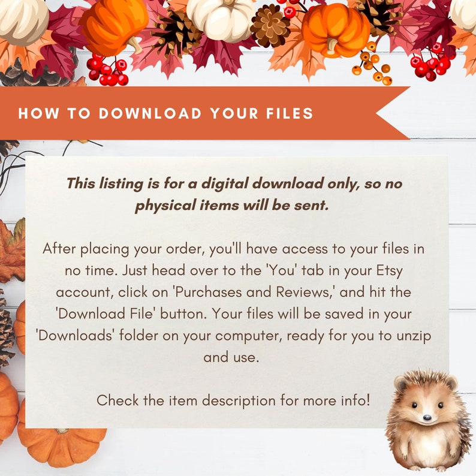Click the dried oak leaf on left edge
The image size is (476, 476).
[x=12, y=251]
